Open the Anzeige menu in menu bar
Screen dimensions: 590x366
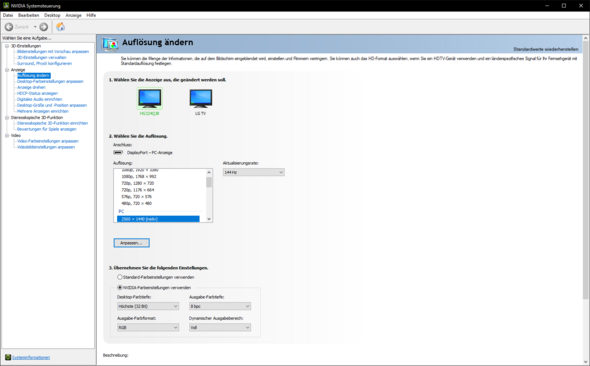[x=73, y=15]
